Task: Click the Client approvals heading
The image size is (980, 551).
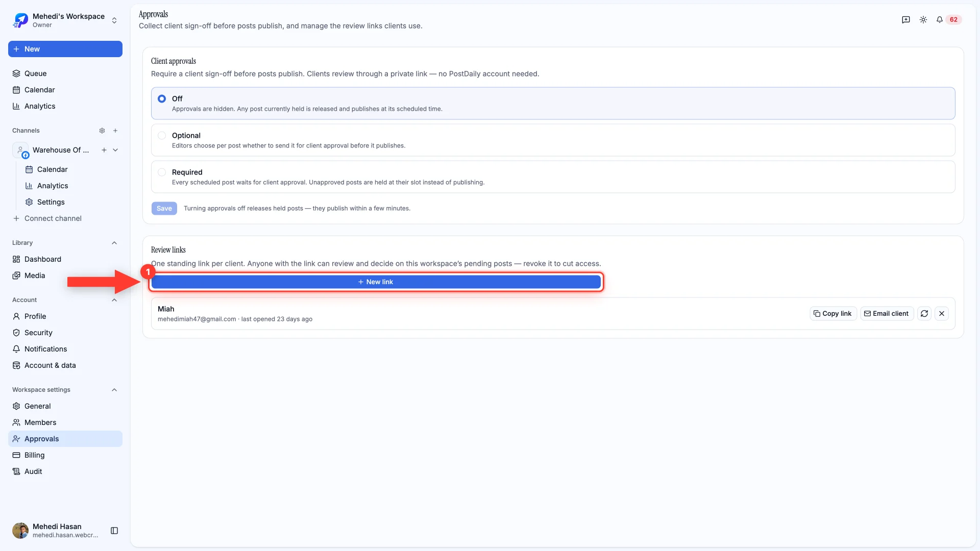Action: click(x=174, y=61)
